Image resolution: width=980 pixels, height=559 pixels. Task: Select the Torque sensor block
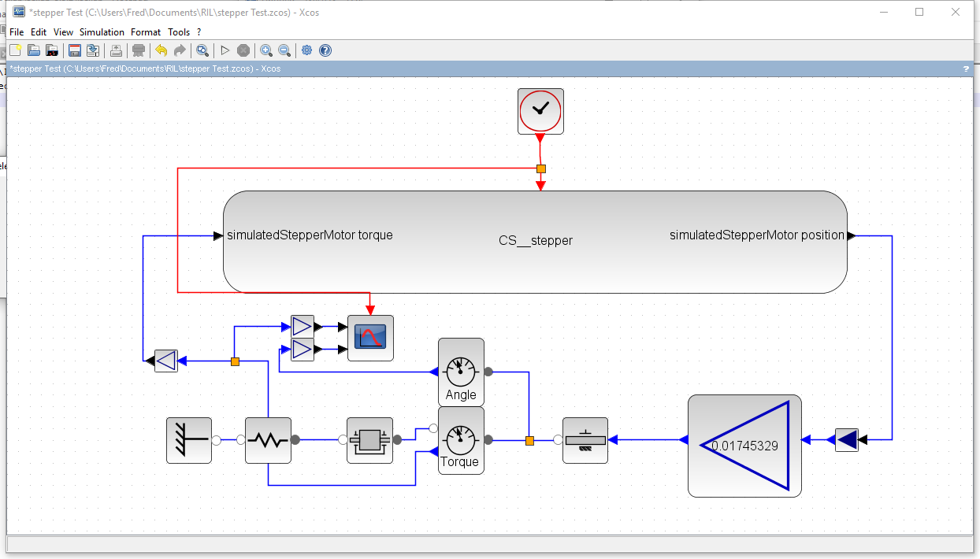pyautogui.click(x=461, y=440)
